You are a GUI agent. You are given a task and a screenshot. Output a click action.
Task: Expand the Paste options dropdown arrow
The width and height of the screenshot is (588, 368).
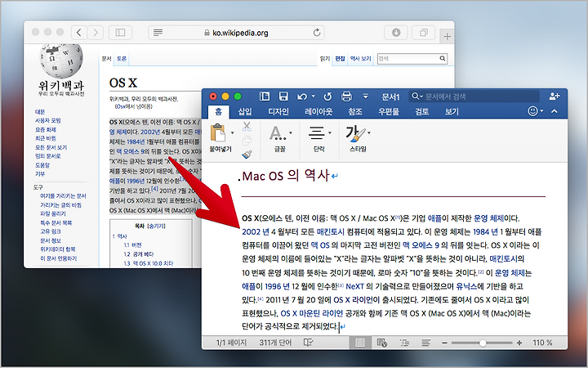click(232, 132)
